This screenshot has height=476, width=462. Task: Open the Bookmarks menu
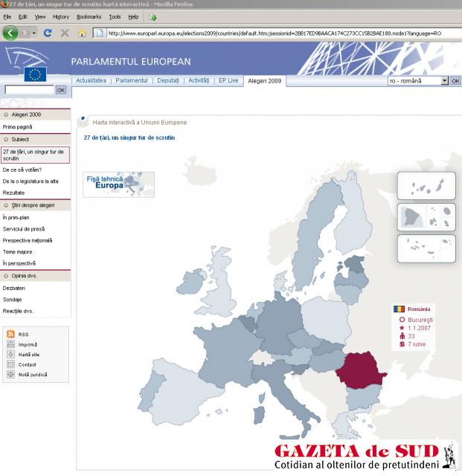[x=89, y=17]
